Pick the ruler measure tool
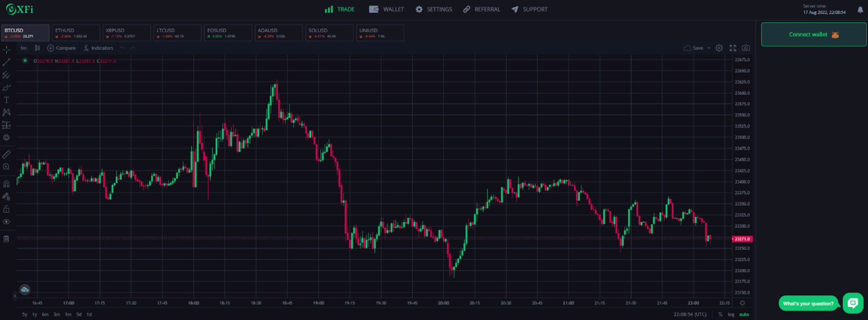This screenshot has height=320, width=868. (6, 154)
